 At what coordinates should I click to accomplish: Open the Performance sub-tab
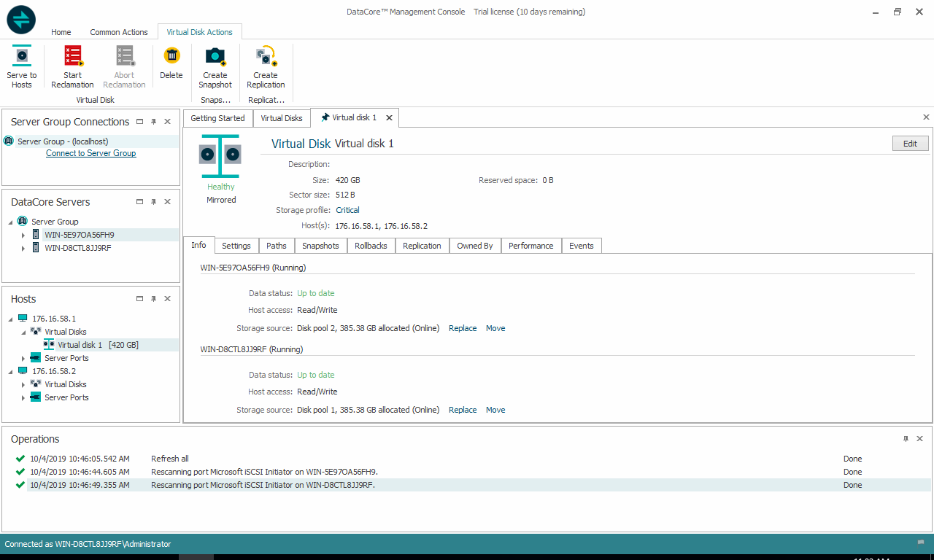pos(530,246)
